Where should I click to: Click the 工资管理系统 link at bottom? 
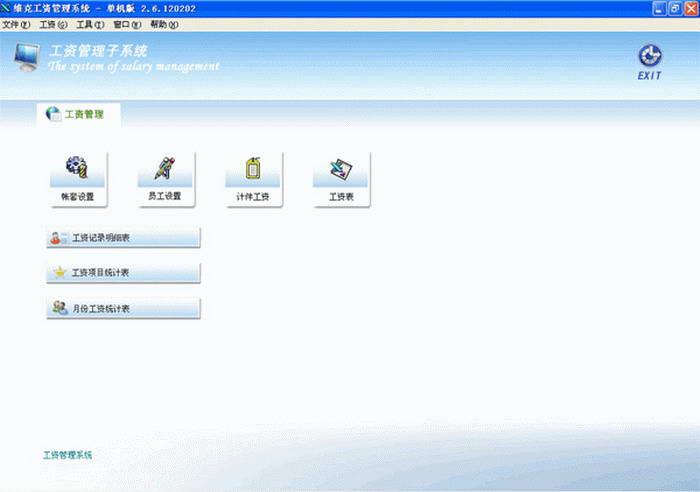point(67,455)
